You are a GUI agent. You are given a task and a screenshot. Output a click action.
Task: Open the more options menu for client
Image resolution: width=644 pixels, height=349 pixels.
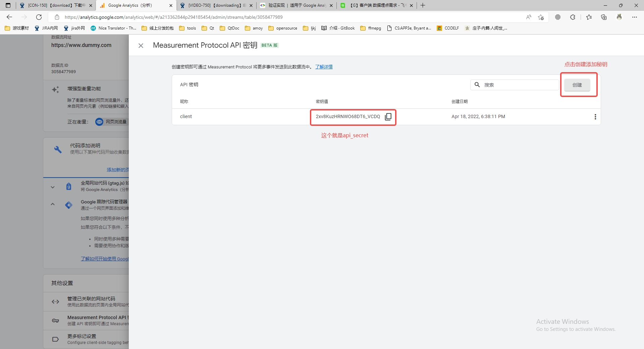(595, 117)
